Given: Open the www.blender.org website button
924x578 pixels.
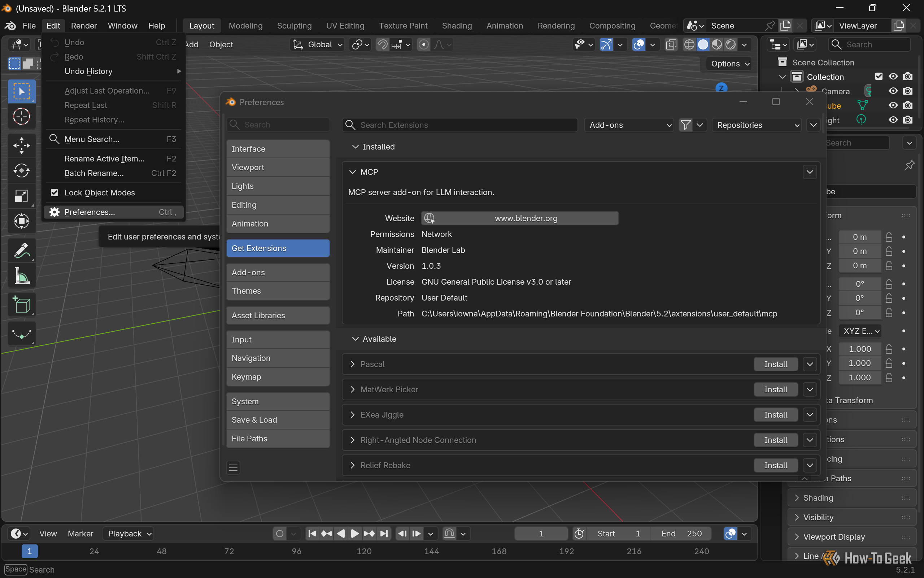Looking at the screenshot, I should 520,218.
